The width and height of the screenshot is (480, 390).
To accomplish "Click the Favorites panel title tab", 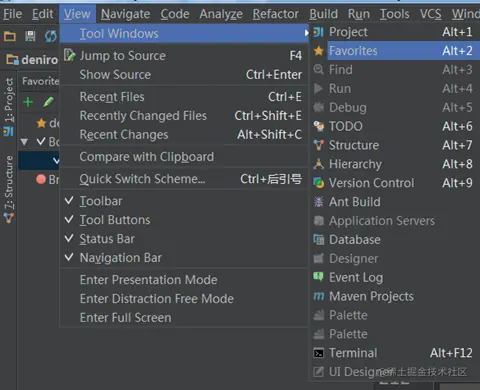I will pyautogui.click(x=40, y=81).
